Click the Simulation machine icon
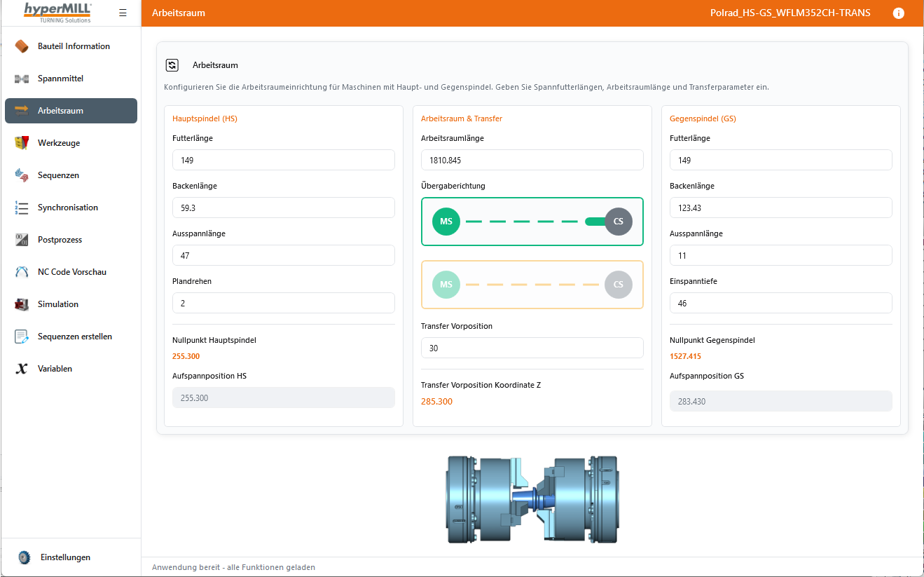This screenshot has width=924, height=577. [x=22, y=304]
